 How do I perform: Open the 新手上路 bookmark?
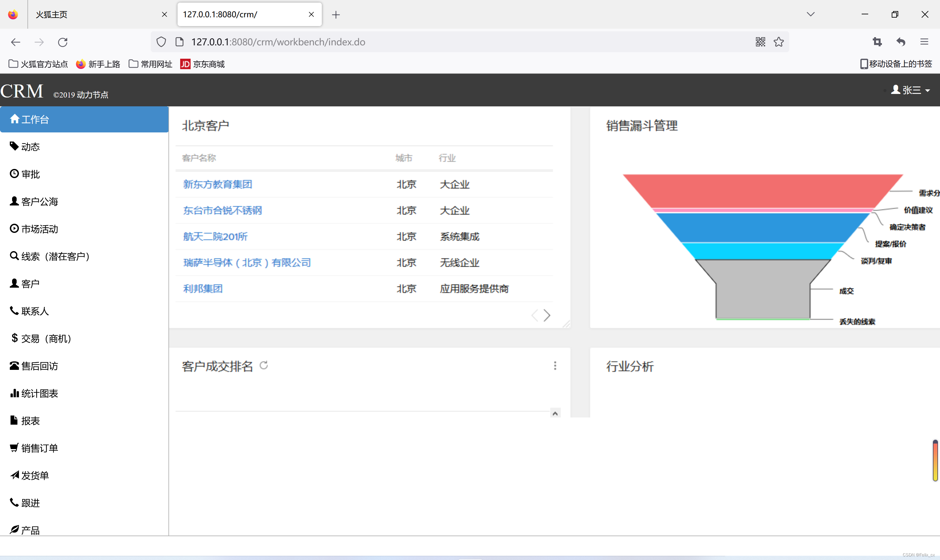pos(98,64)
